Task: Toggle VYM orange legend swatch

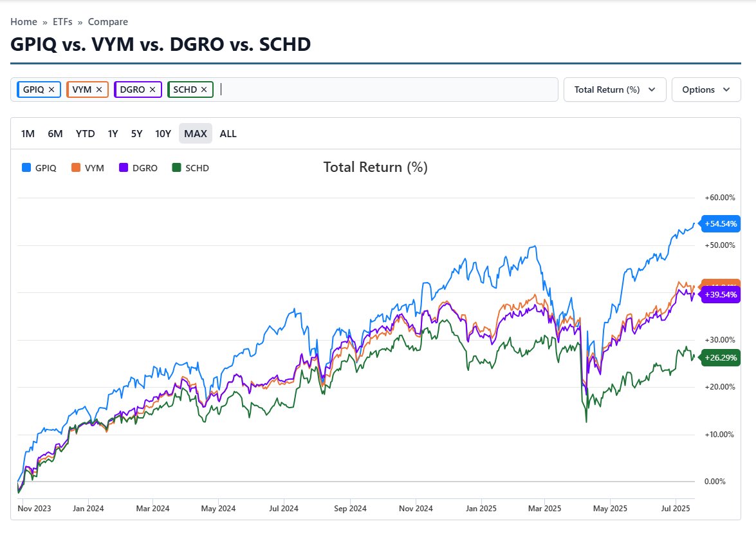Action: click(76, 168)
